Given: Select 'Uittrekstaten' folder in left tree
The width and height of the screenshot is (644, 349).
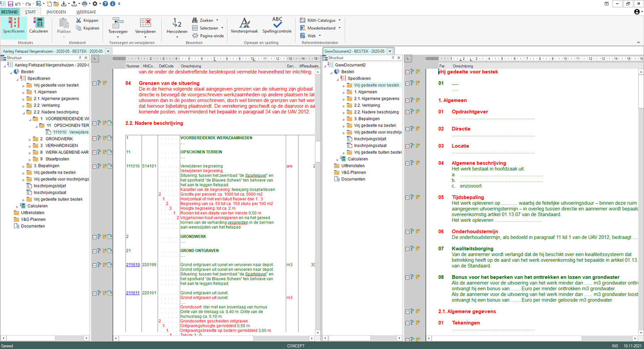Looking at the screenshot, I should point(32,213).
